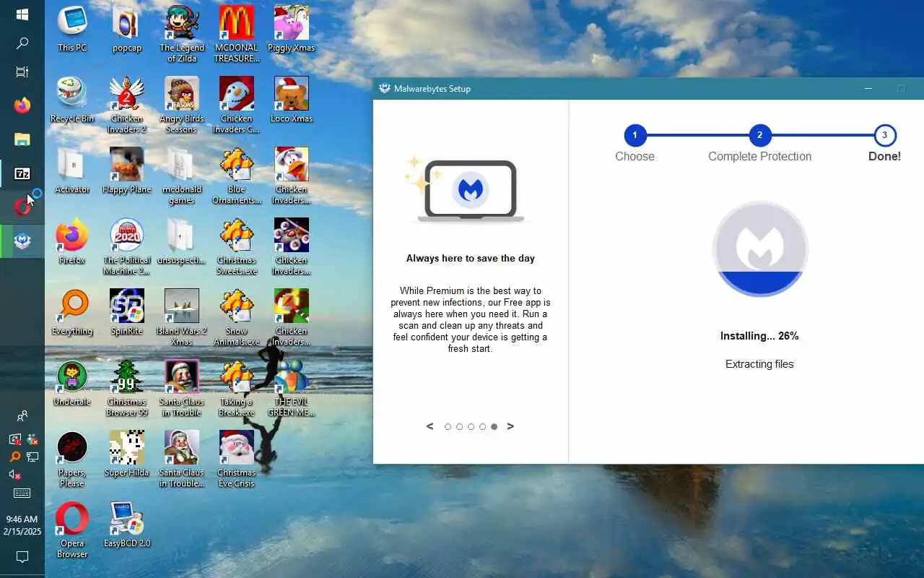Select the first carousel dot
This screenshot has width=924, height=578.
448,427
